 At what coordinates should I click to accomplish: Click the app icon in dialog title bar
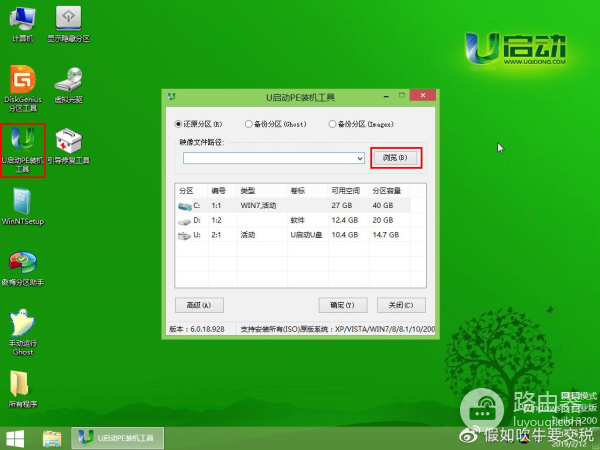(x=172, y=96)
